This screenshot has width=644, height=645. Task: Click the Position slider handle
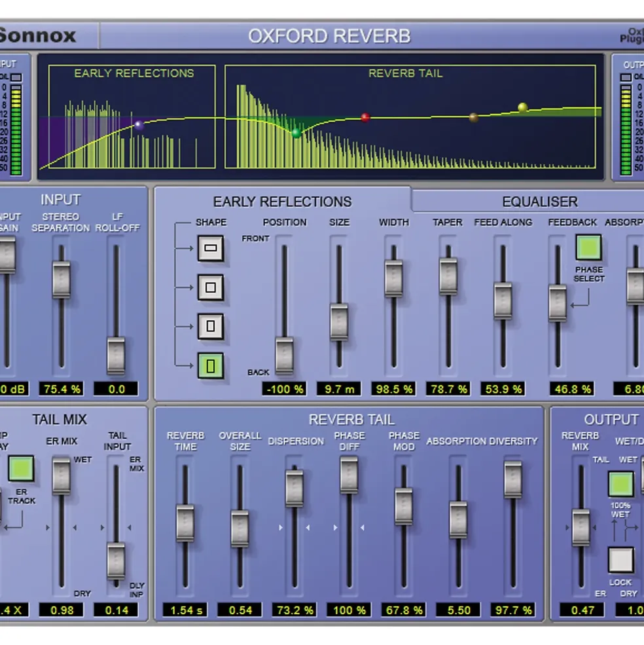[x=284, y=356]
